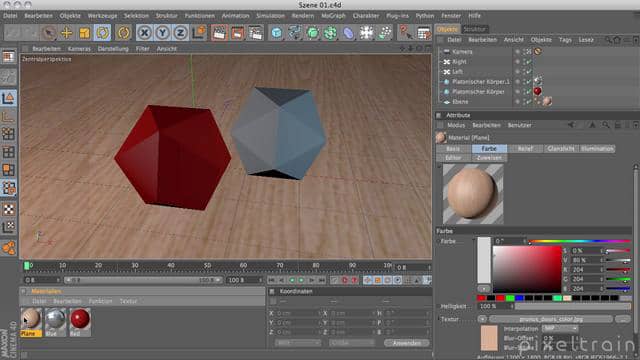Click the browse ellipsis button for Textur
Image resolution: width=640 pixels, height=360 pixels.
(x=623, y=319)
